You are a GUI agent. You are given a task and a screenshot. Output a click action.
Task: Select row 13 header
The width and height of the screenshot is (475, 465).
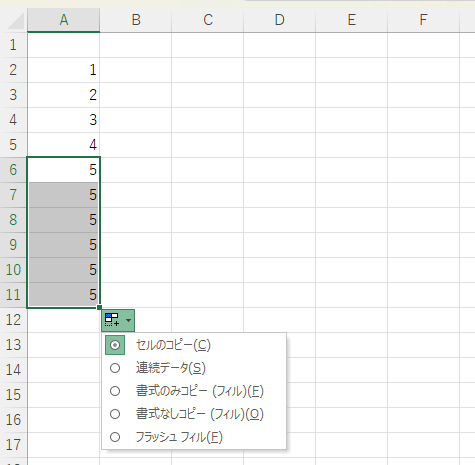pyautogui.click(x=13, y=345)
